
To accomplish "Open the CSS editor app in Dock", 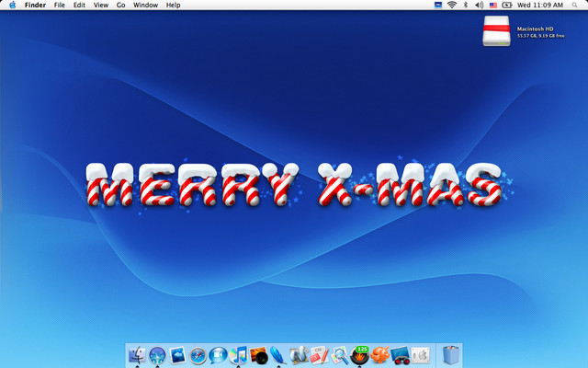I will [x=319, y=355].
